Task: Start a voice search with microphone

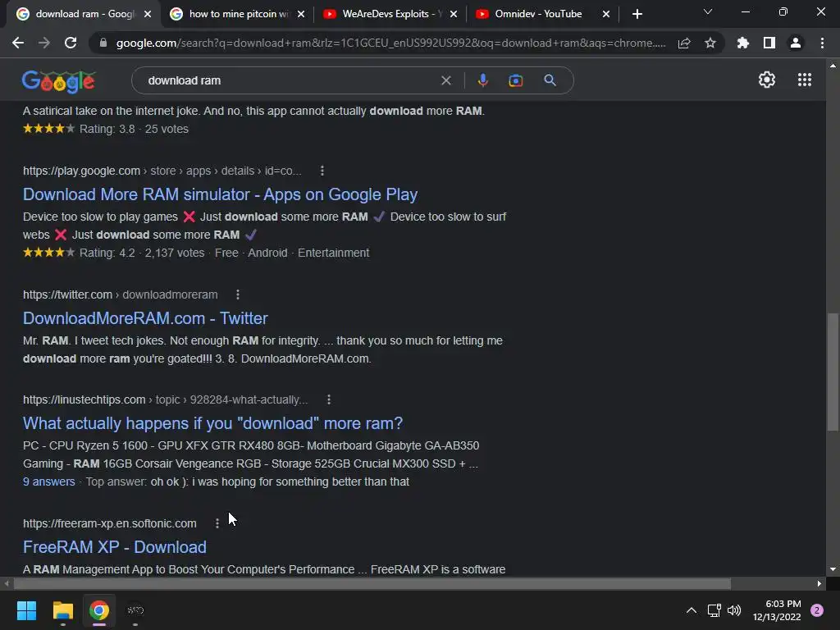Action: [x=482, y=80]
